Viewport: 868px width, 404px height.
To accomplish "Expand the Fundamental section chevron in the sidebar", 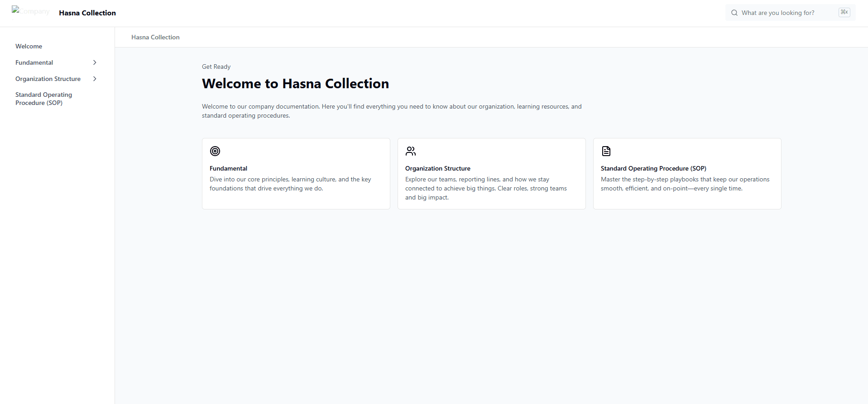I will pos(95,62).
